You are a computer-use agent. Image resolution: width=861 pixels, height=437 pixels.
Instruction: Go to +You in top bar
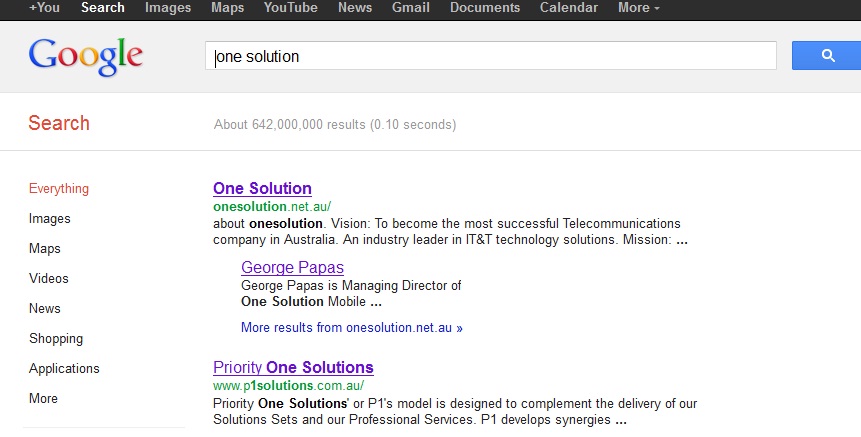click(44, 8)
